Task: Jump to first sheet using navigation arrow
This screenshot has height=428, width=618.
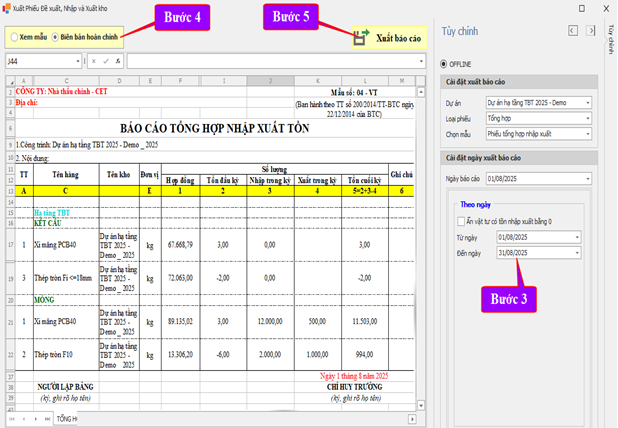Action: click(11, 418)
